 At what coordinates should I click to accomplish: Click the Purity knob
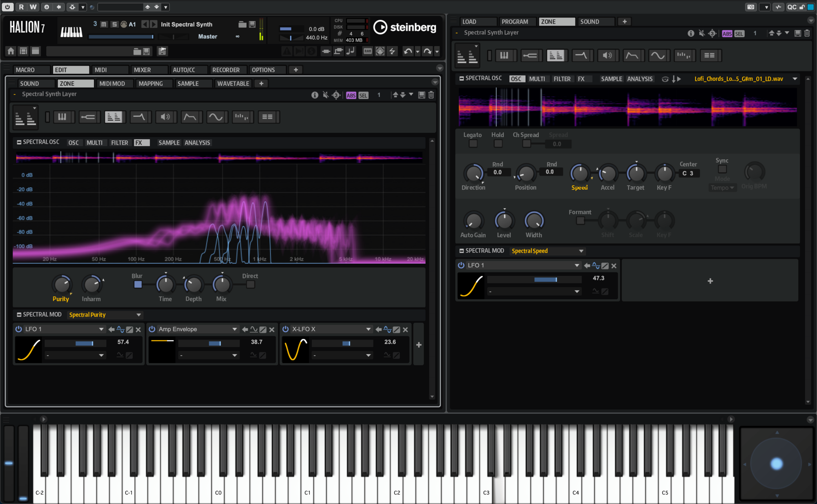62,284
